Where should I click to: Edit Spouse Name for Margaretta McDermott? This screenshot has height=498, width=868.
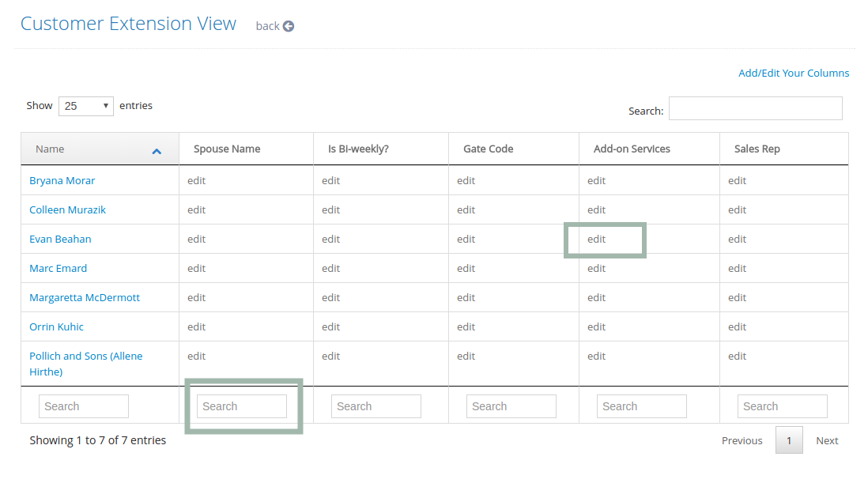(196, 298)
